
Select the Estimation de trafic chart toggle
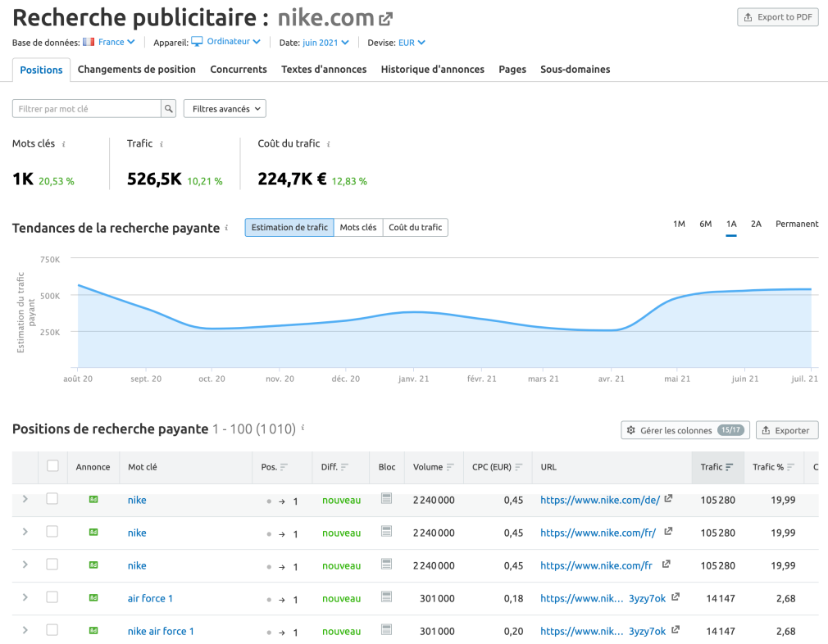(x=289, y=228)
